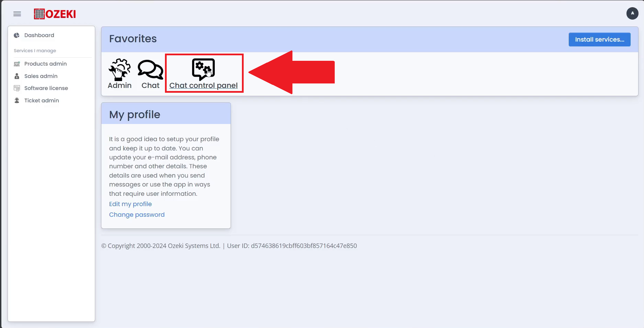Open Products admin from sidebar

pyautogui.click(x=45, y=64)
